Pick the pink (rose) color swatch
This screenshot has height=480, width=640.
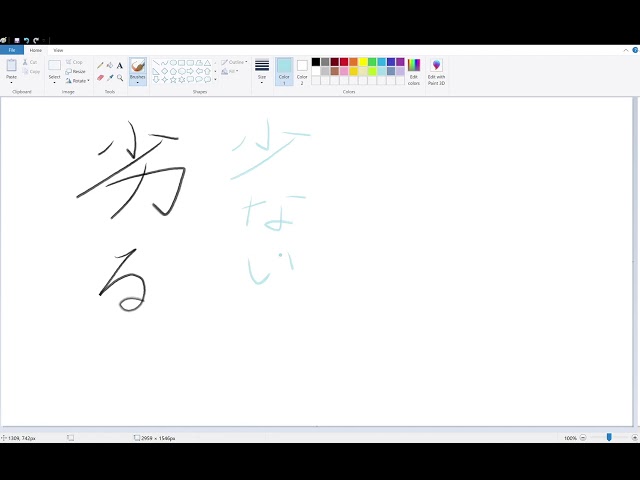click(x=344, y=71)
